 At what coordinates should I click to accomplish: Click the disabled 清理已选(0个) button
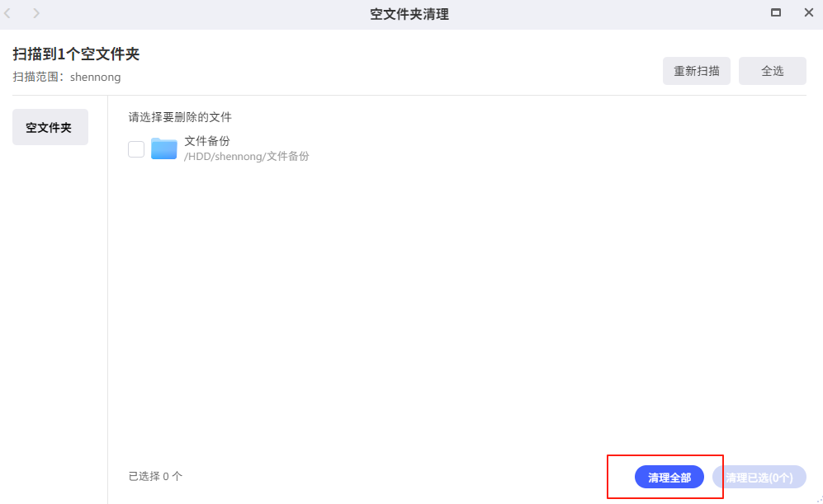point(759,477)
